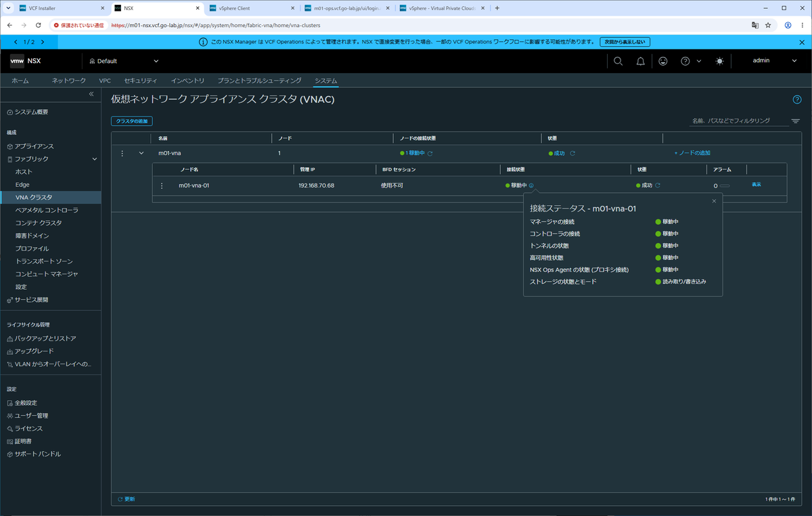Switch to the ホーム tab

20,81
